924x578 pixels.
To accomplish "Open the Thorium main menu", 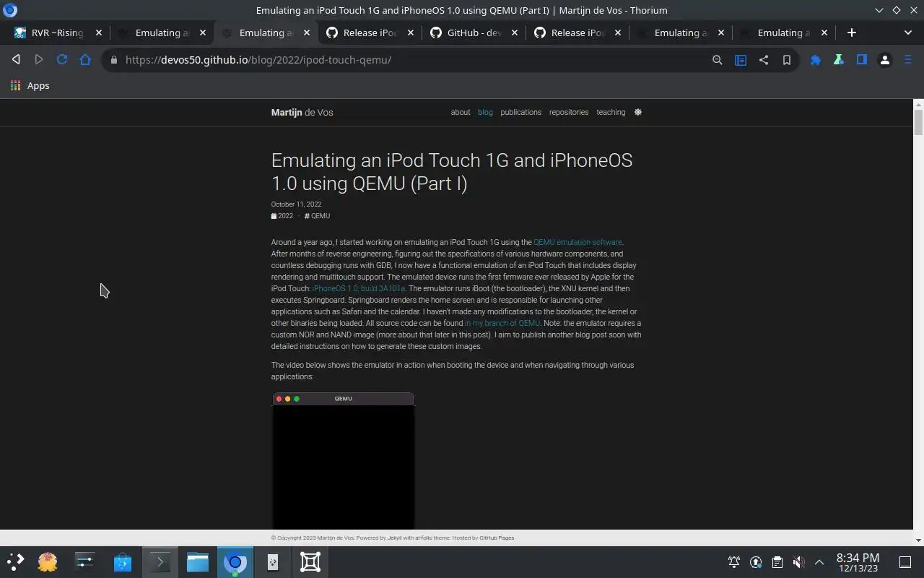I will pos(908,60).
